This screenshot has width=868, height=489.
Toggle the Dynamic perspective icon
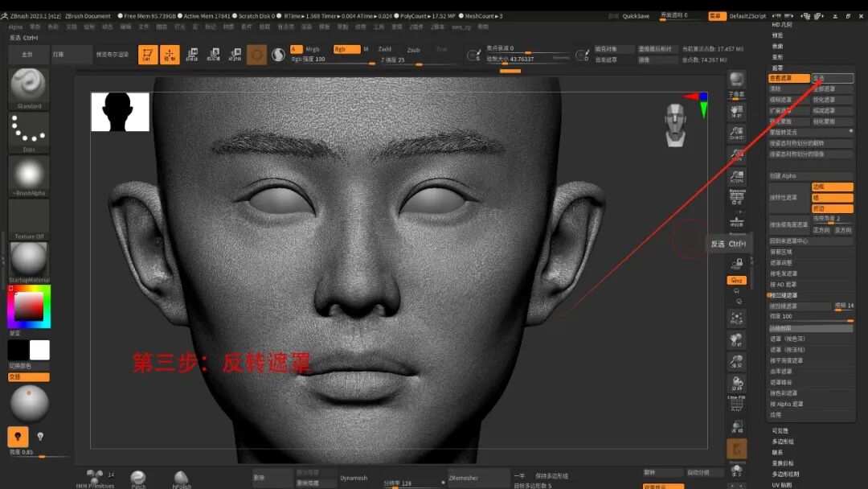pos(737,196)
